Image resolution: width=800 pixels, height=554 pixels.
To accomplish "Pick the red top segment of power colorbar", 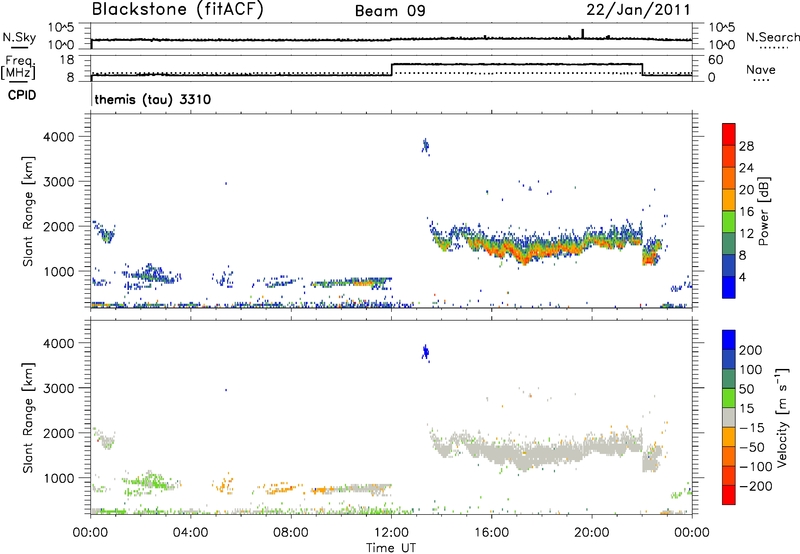I will click(729, 134).
